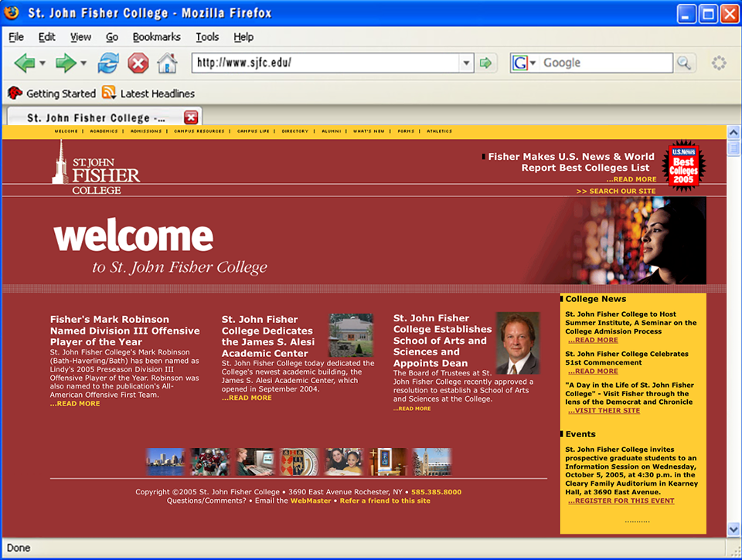Screen dimensions: 742x560
Task: Open the Welcome navigation link
Action: (66, 131)
